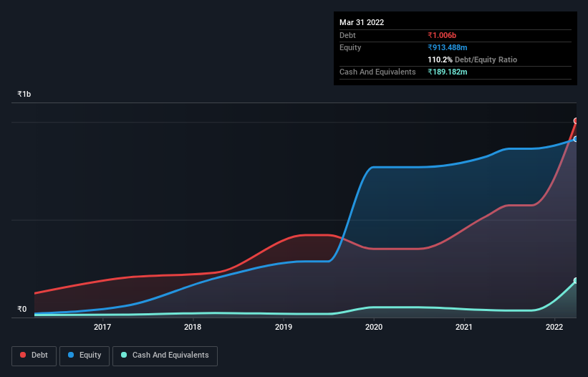Image resolution: width=588 pixels, height=377 pixels.
Task: Click the Mar 31 2022 tooltip date
Action: pyautogui.click(x=362, y=22)
